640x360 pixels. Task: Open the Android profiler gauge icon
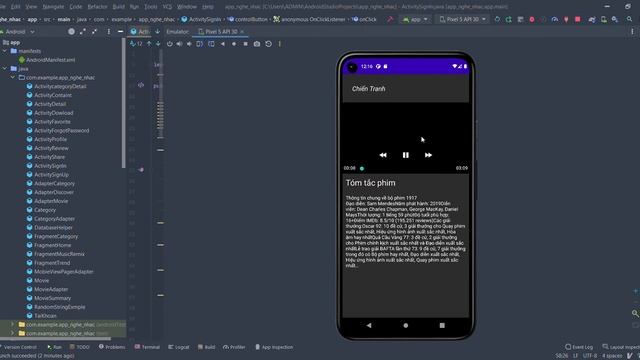tap(555, 19)
